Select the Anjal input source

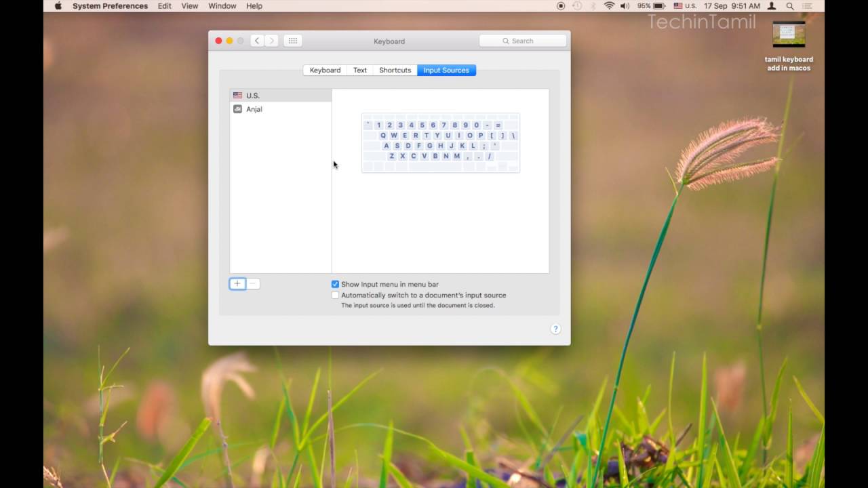click(x=281, y=109)
